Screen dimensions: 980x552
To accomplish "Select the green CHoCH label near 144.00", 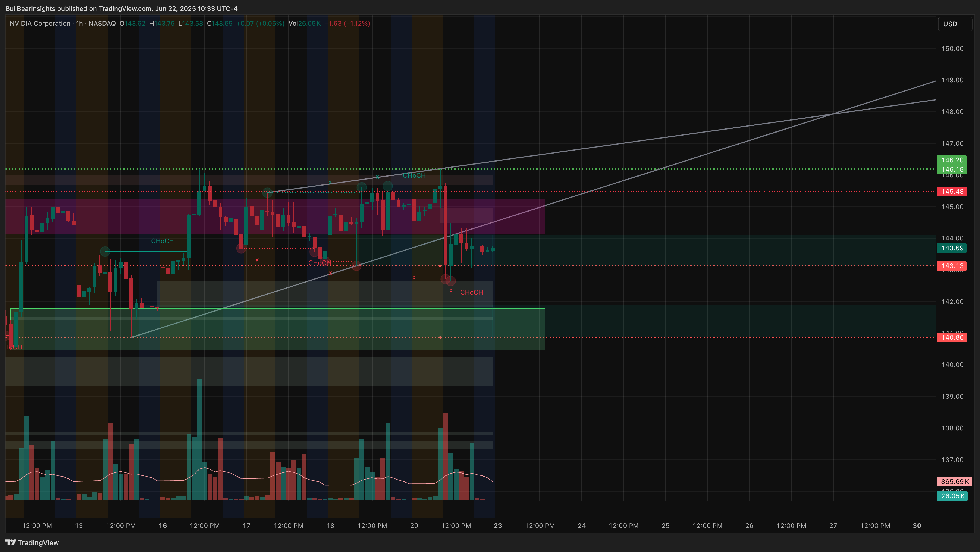I will [162, 241].
